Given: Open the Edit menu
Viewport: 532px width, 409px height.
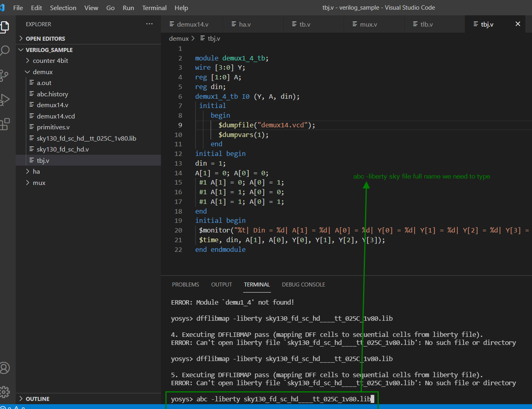Looking at the screenshot, I should point(36,8).
